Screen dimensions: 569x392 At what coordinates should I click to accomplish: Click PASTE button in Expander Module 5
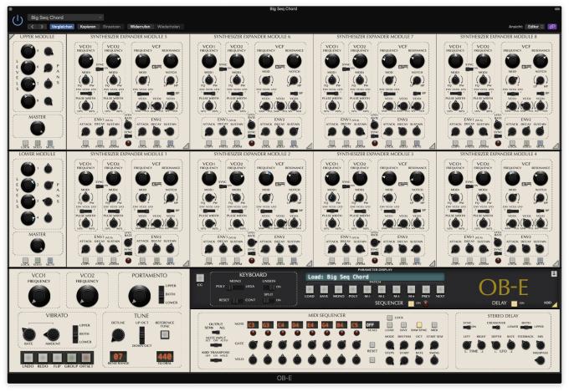100,144
